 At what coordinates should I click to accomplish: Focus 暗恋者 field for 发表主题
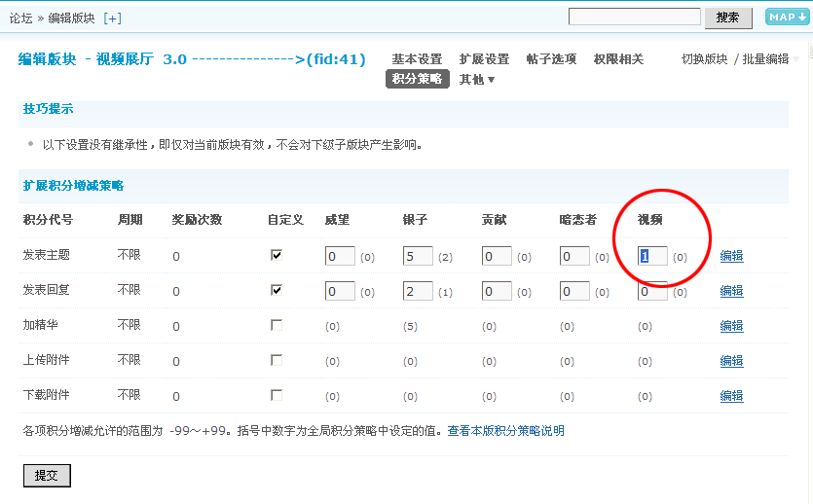point(574,256)
